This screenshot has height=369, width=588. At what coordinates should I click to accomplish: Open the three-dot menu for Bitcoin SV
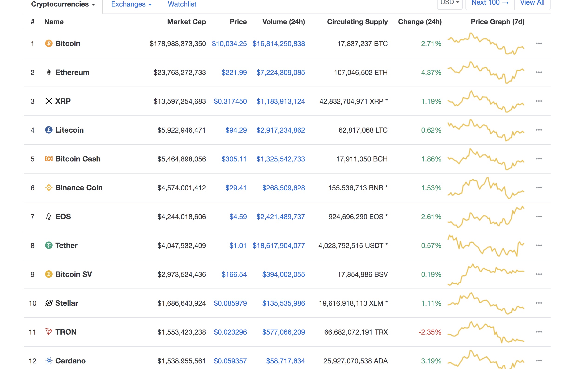tap(539, 274)
